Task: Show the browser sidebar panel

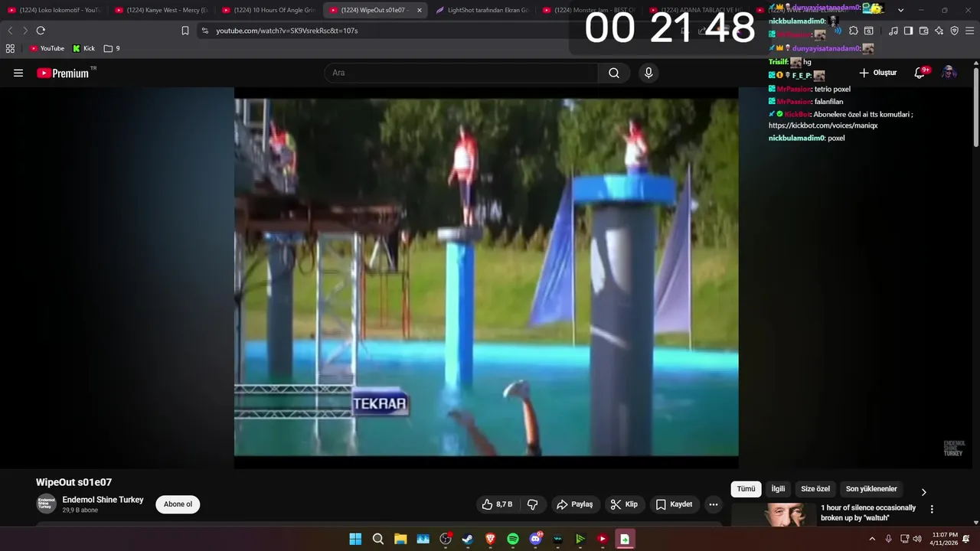Action: tap(908, 31)
